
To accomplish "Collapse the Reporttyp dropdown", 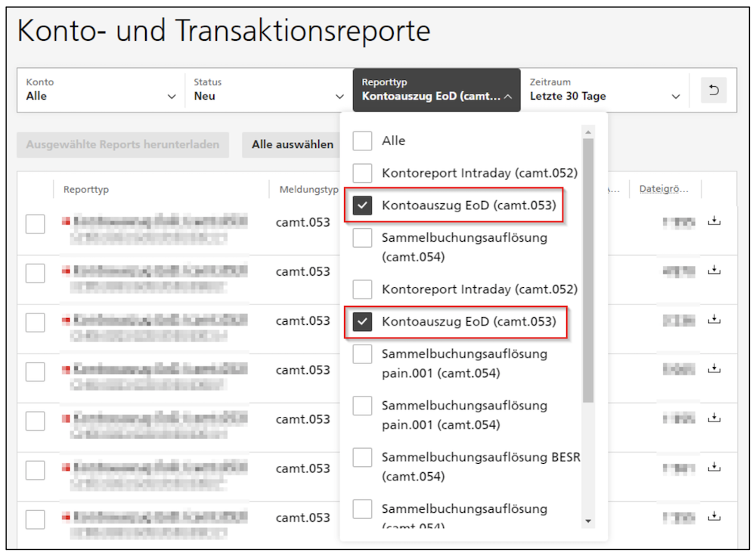I will coord(437,90).
